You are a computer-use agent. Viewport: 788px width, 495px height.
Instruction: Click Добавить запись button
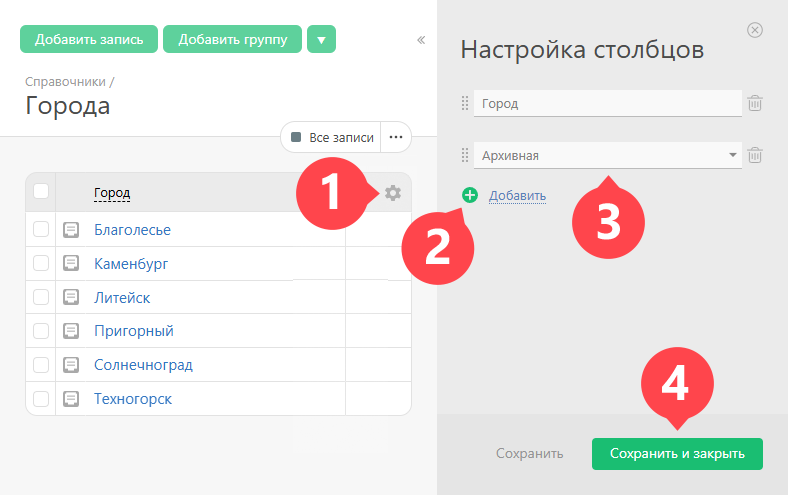coord(89,39)
